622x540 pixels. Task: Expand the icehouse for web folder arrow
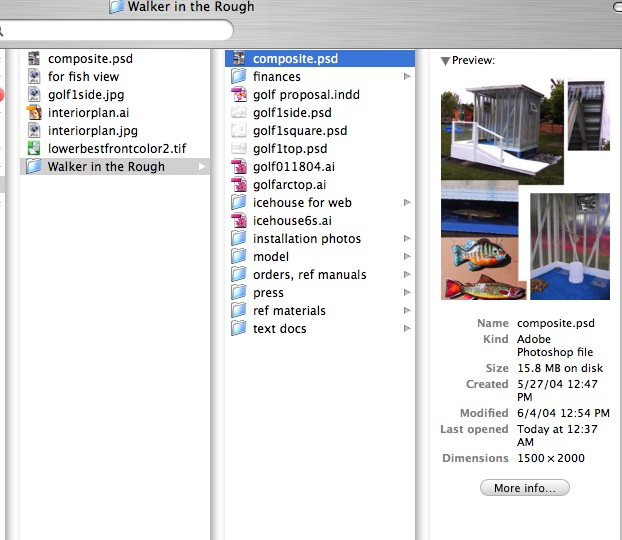point(407,203)
